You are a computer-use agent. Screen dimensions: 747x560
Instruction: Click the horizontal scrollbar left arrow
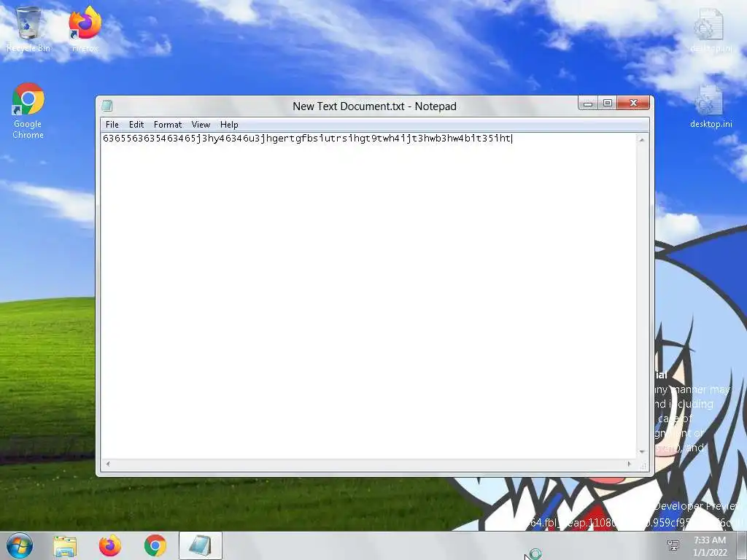108,464
